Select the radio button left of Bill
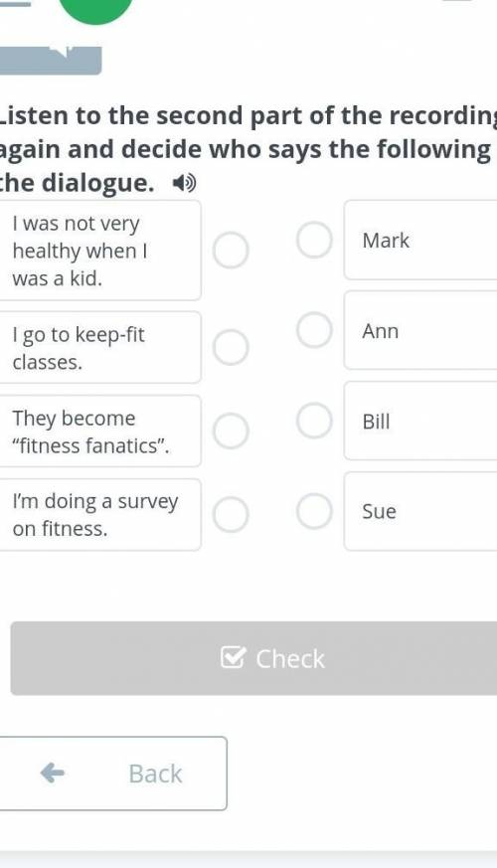Image resolution: width=497 pixels, height=868 pixels. click(x=314, y=421)
